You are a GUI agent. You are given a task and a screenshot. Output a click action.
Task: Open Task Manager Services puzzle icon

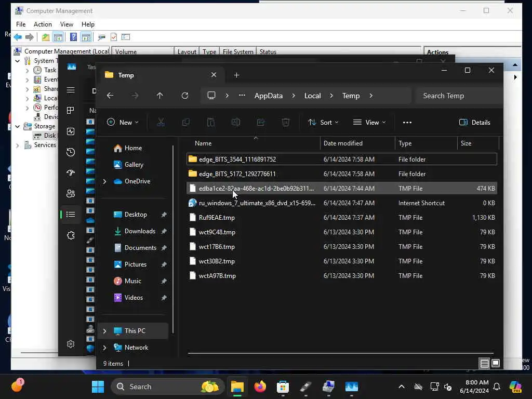pyautogui.click(x=71, y=235)
